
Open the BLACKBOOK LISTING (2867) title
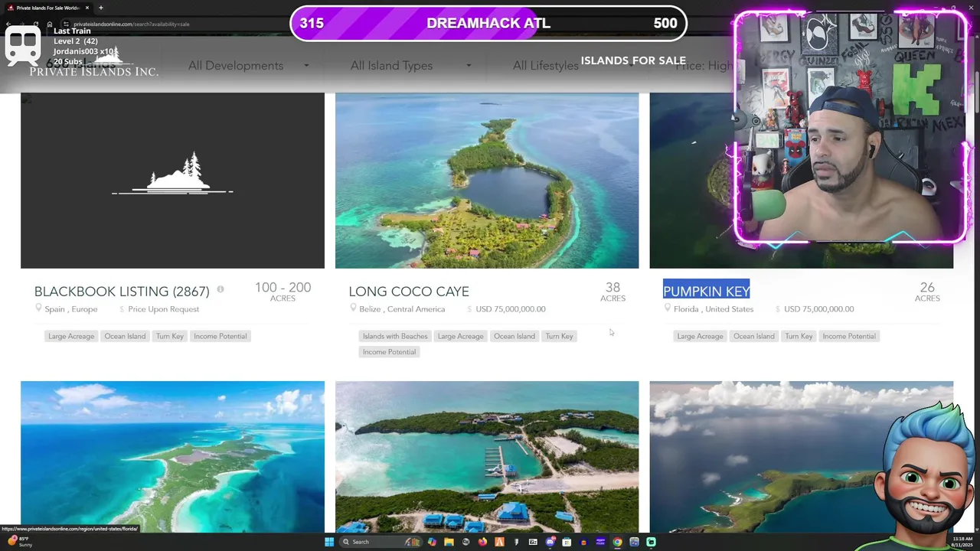pos(122,292)
